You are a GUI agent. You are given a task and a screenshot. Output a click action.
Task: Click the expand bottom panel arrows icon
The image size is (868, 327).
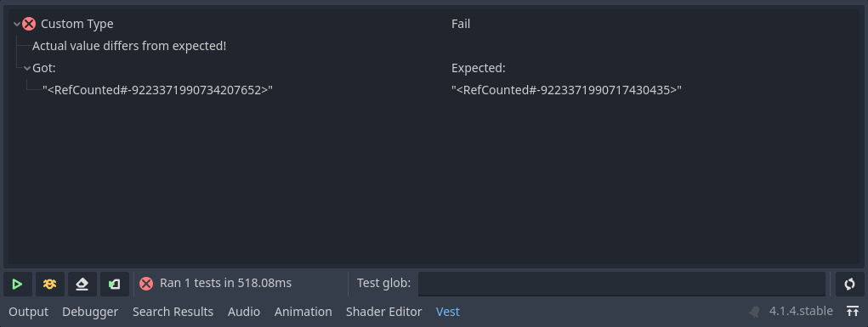click(853, 312)
